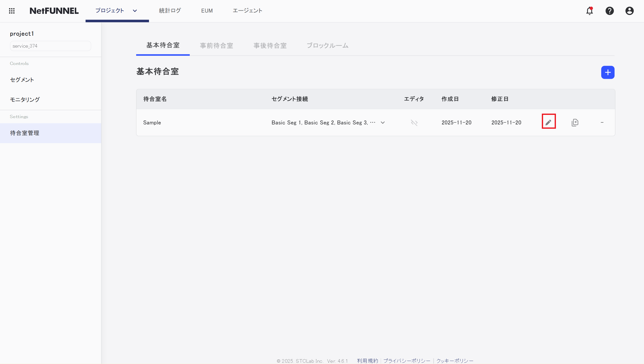This screenshot has width=644, height=364.
Task: Open the 統計ログ menu
Action: tap(170, 11)
